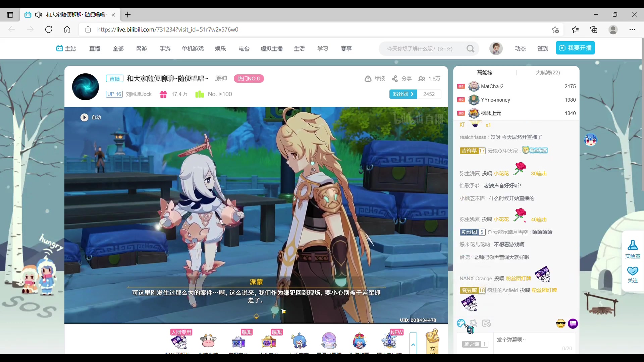Click the 粉丝团 fan club button
This screenshot has width=644, height=362.
click(x=403, y=94)
